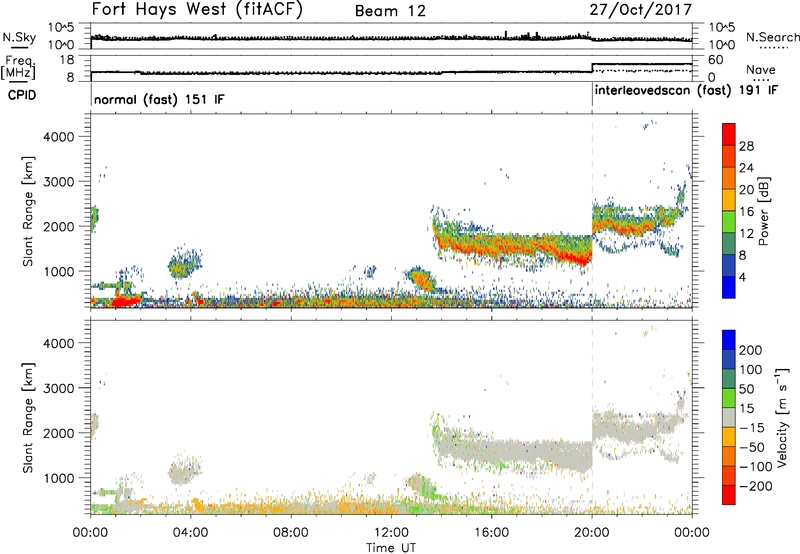Click the date '27/Oct/2017'
This screenshot has width=800, height=554.
coord(641,10)
